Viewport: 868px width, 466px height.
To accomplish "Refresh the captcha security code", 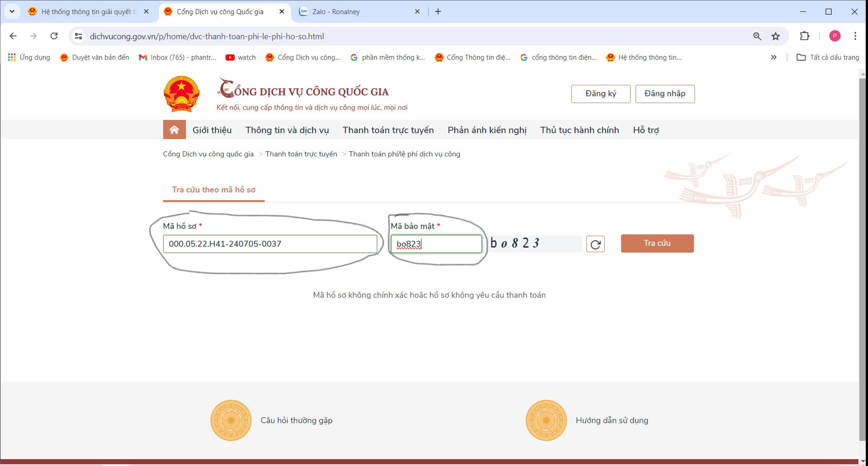I will point(595,244).
